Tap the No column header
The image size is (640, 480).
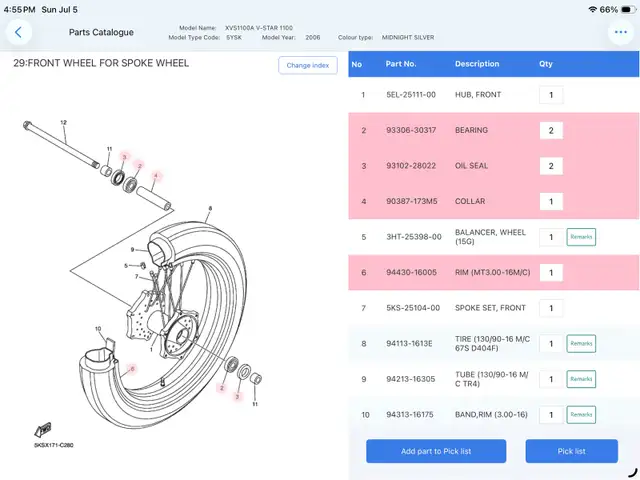(357, 64)
